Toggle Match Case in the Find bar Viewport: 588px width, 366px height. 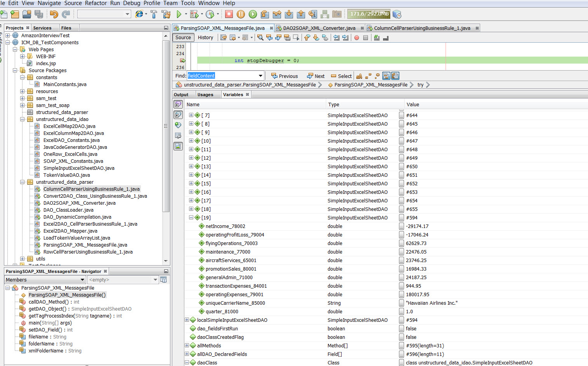point(359,76)
